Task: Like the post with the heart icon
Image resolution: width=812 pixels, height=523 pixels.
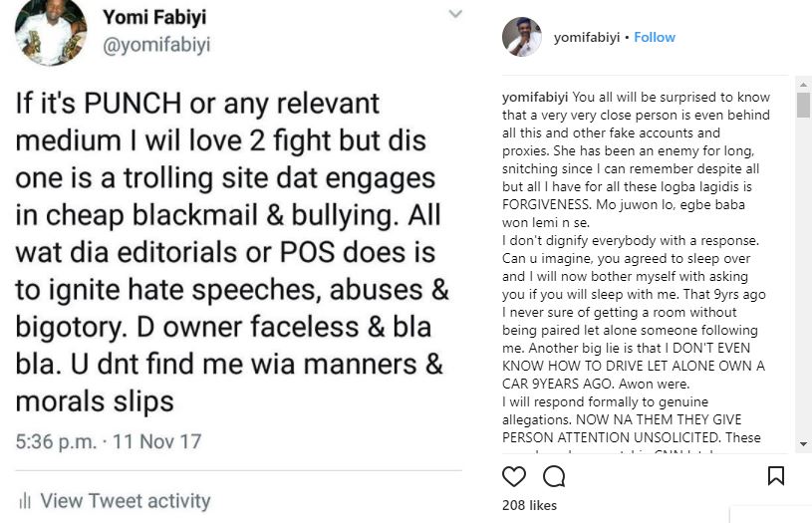Action: click(x=514, y=476)
